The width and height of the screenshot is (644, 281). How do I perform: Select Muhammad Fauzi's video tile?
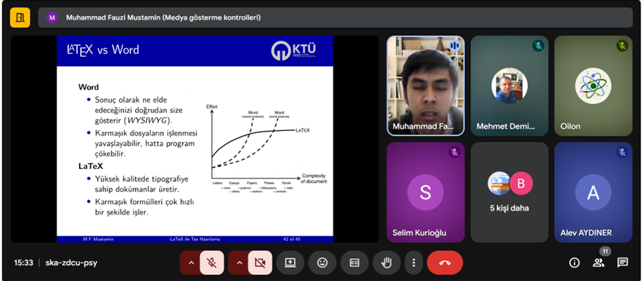(x=425, y=86)
